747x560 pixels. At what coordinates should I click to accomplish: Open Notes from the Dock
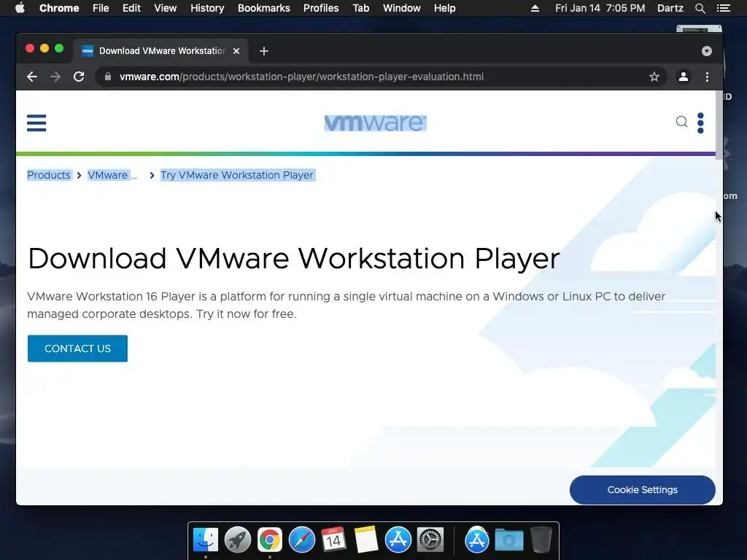point(366,540)
